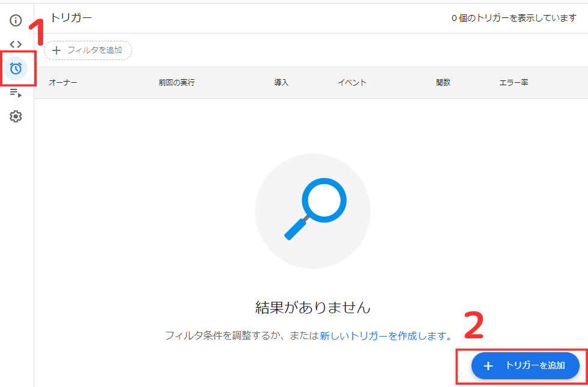Click the フィルタを追加 filter button
Viewport: 588px width, 387px height.
coord(88,50)
